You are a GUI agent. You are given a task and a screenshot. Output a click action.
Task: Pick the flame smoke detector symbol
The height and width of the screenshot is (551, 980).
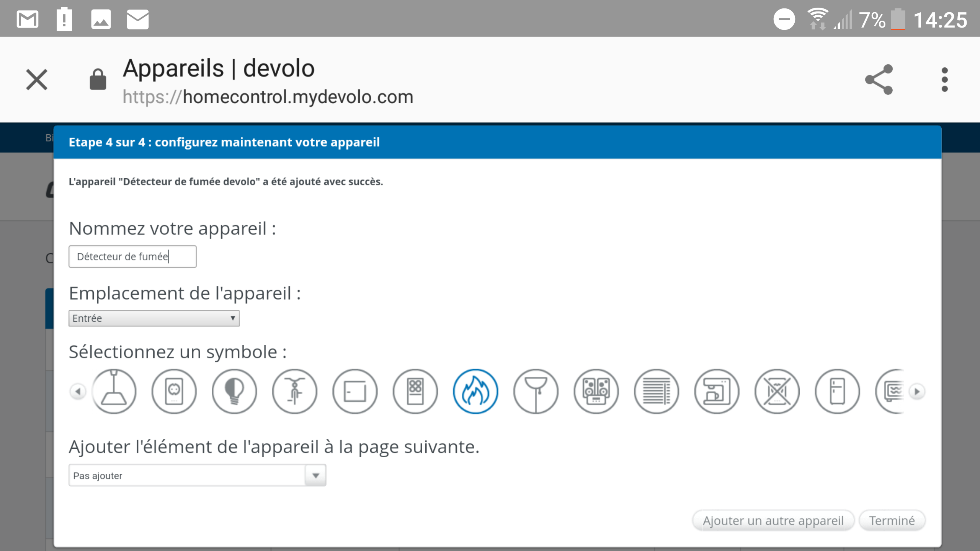point(475,391)
